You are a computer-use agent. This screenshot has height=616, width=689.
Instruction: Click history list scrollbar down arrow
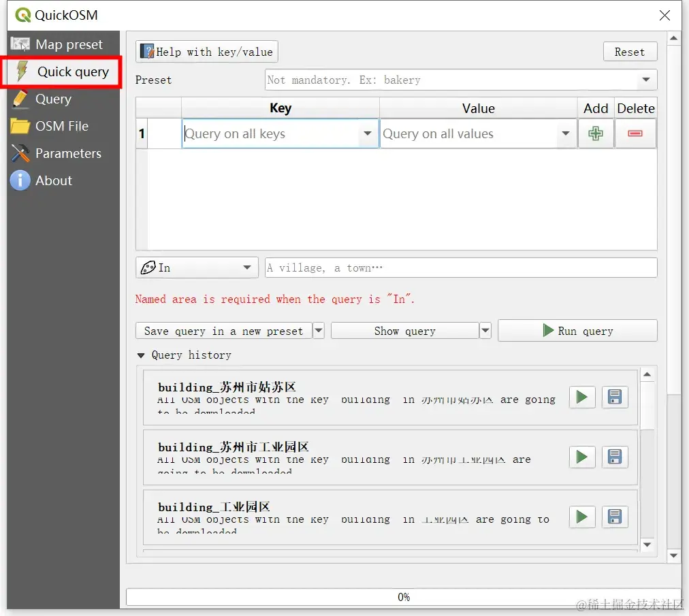click(647, 545)
